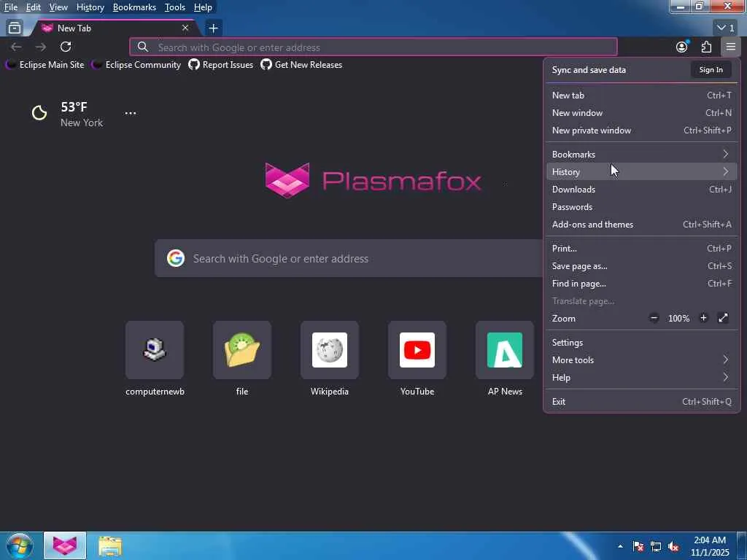
Task: Open Passwords from the menu
Action: [x=642, y=207]
